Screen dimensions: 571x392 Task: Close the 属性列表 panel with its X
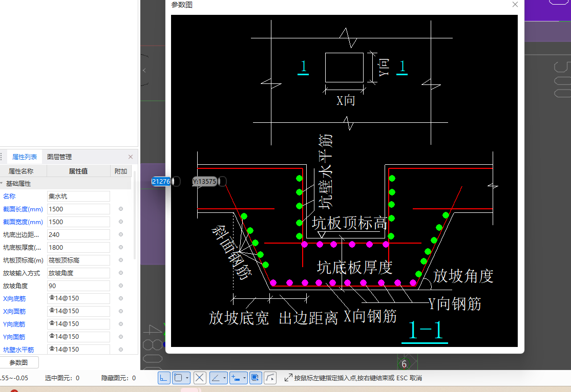131,157
